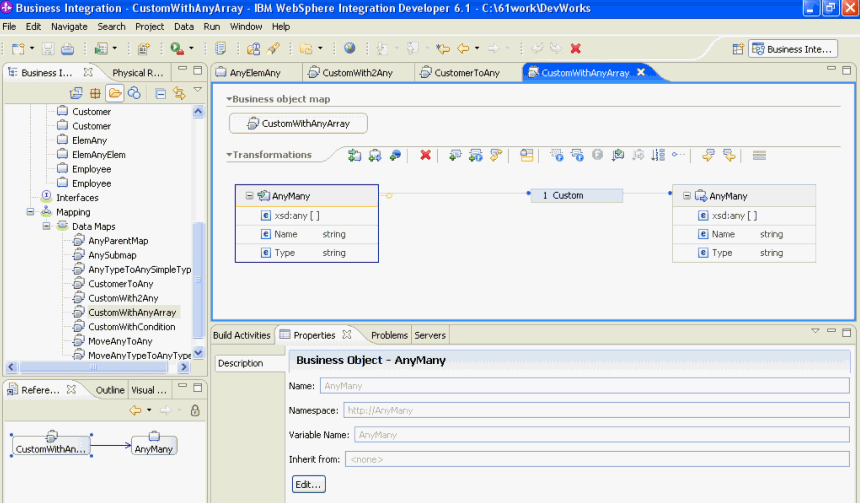This screenshot has height=503, width=860.
Task: Open the Navigate menu
Action: (x=69, y=26)
